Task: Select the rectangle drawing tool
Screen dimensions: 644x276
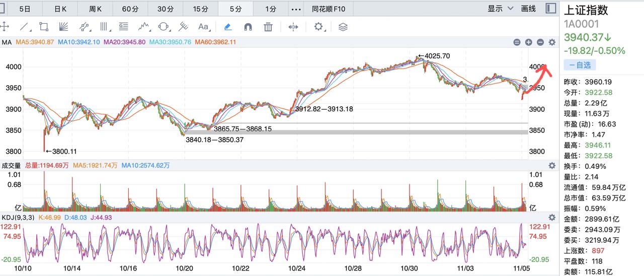Action: 44,27
